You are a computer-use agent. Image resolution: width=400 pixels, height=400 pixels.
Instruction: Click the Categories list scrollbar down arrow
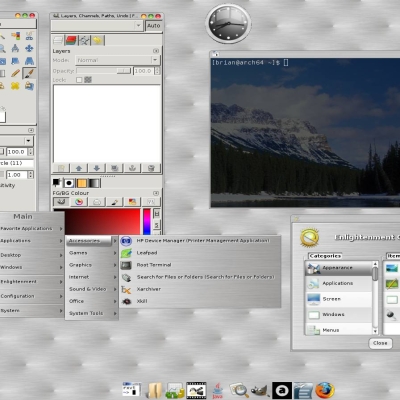pos(375,331)
